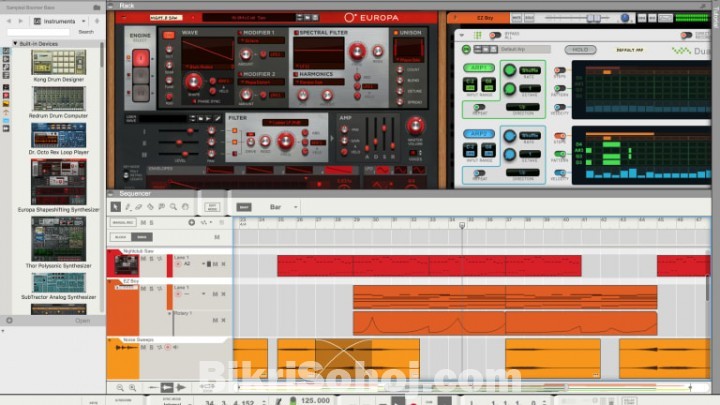The image size is (720, 405).
Task: Open Nightclub Saw lane dropdown arrow
Action: [203, 264]
